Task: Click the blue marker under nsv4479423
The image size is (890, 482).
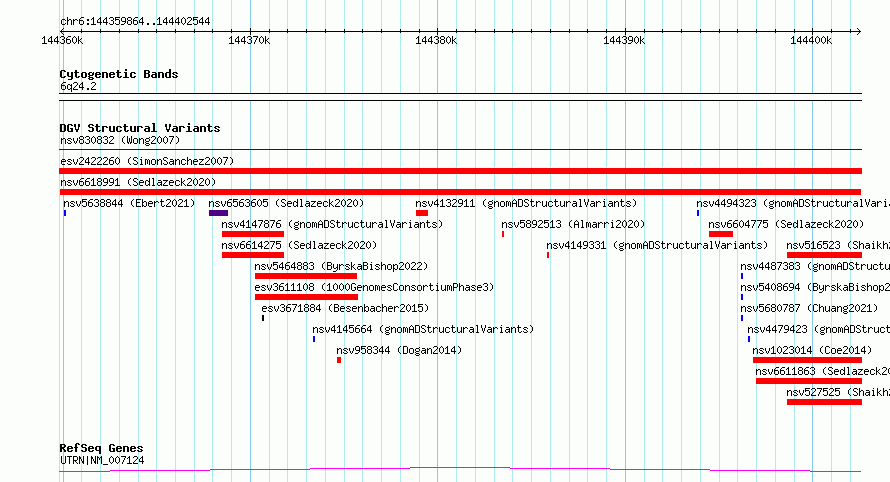Action: click(x=749, y=339)
